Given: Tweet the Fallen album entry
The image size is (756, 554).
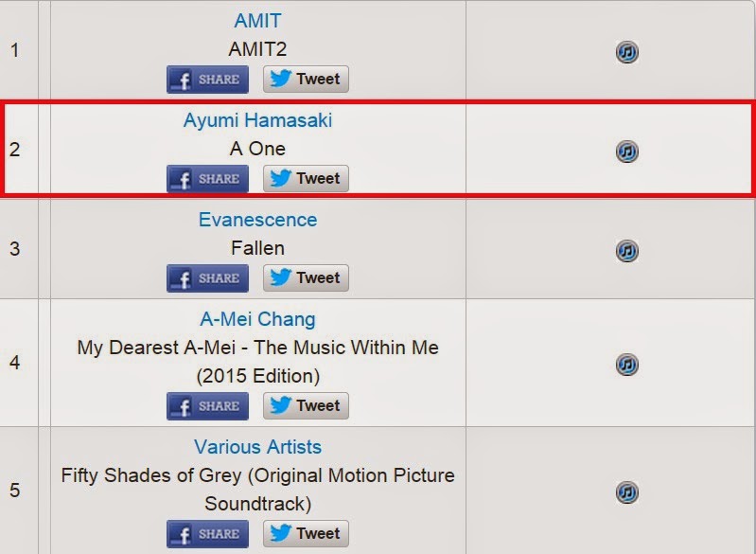Looking at the screenshot, I should tap(306, 278).
